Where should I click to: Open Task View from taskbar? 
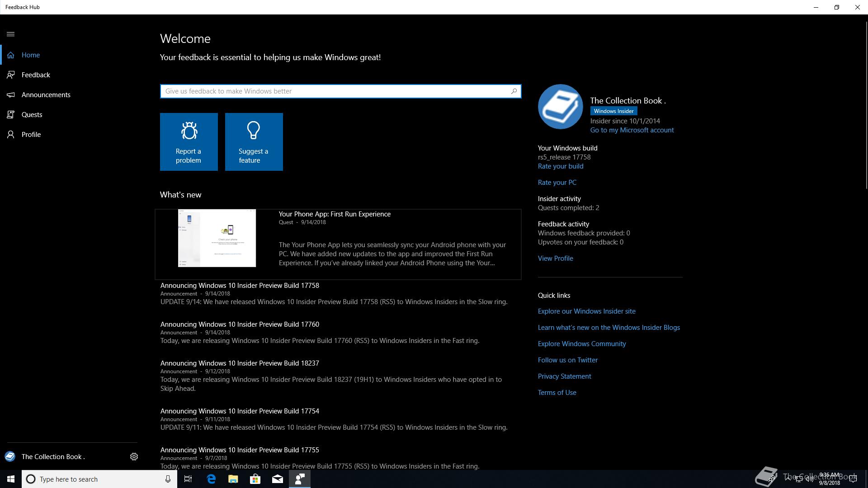pyautogui.click(x=188, y=479)
